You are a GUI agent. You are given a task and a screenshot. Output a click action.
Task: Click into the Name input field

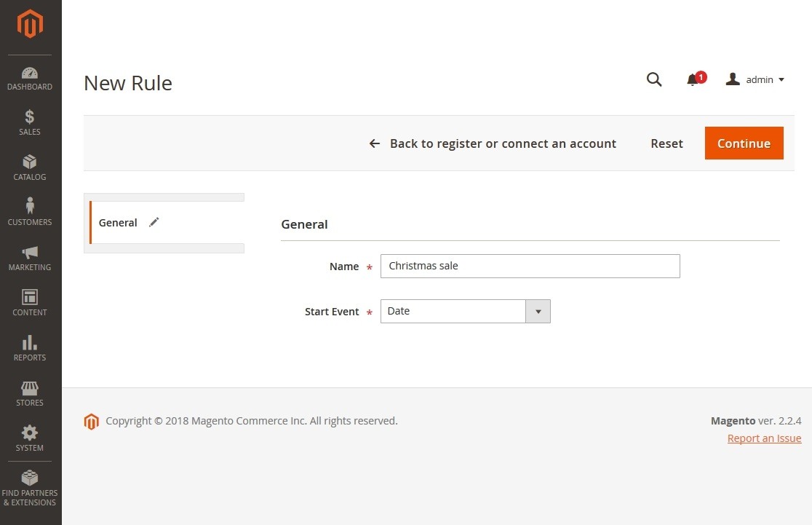pos(530,267)
